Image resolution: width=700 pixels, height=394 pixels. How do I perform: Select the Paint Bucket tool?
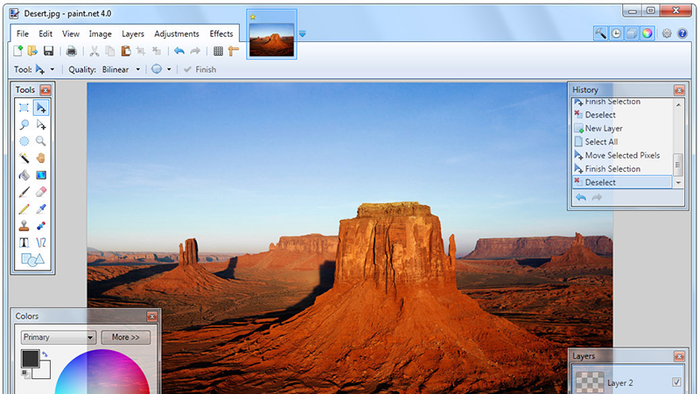pyautogui.click(x=24, y=175)
